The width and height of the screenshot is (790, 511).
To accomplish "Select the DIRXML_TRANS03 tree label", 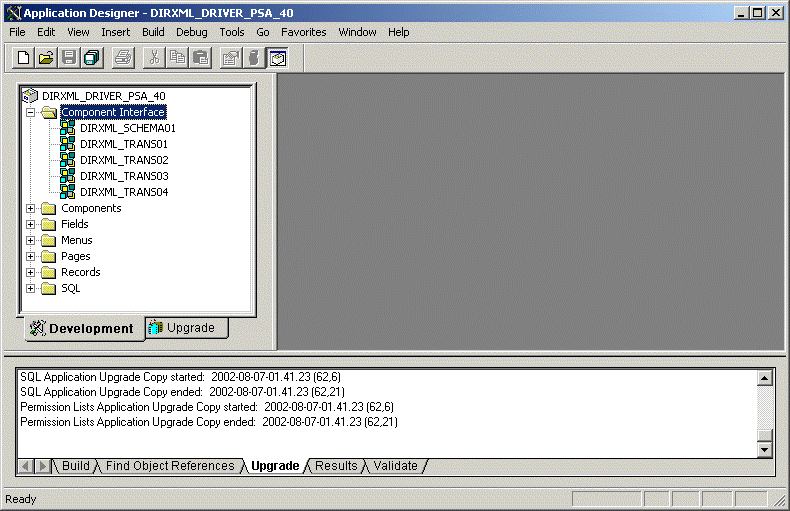I will point(124,176).
